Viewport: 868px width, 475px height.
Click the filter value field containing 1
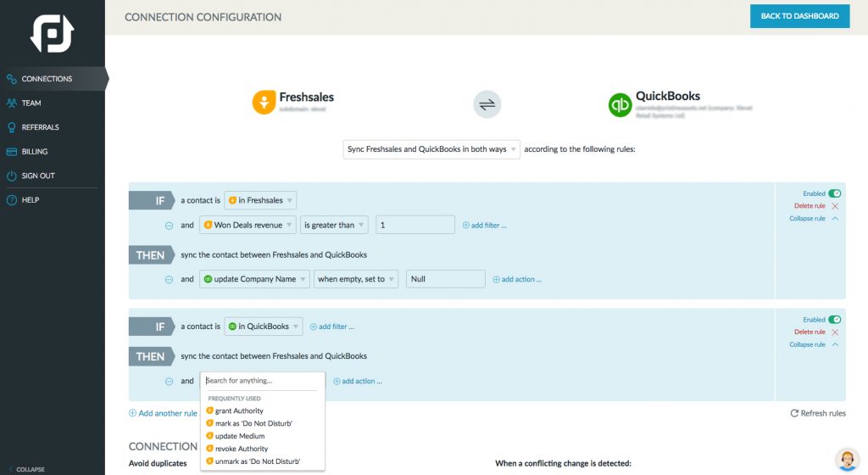pos(415,226)
